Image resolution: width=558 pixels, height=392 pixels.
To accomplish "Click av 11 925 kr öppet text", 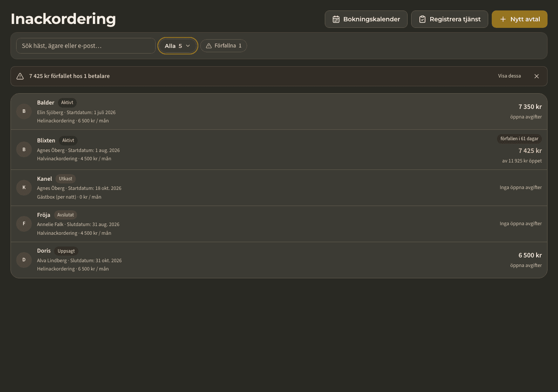I will (522, 161).
